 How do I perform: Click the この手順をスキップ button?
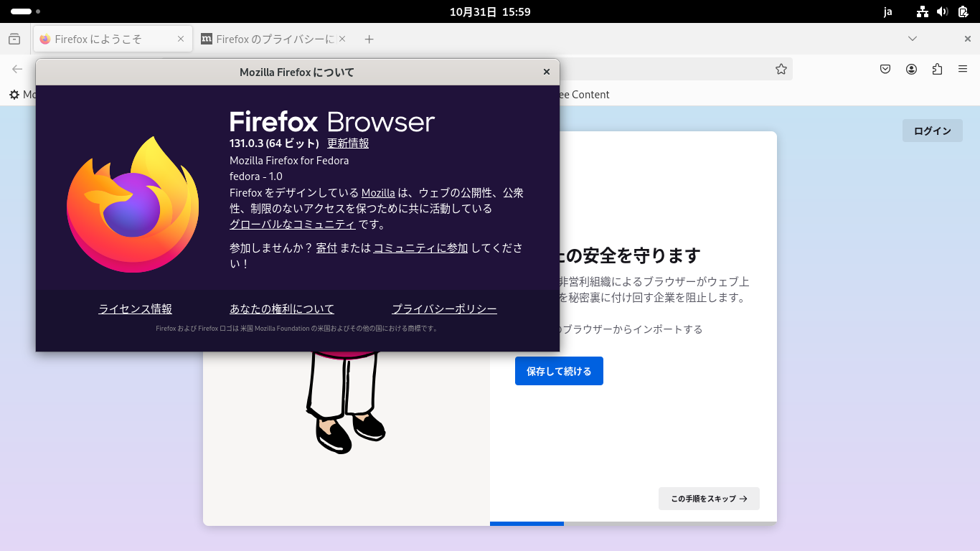(709, 499)
